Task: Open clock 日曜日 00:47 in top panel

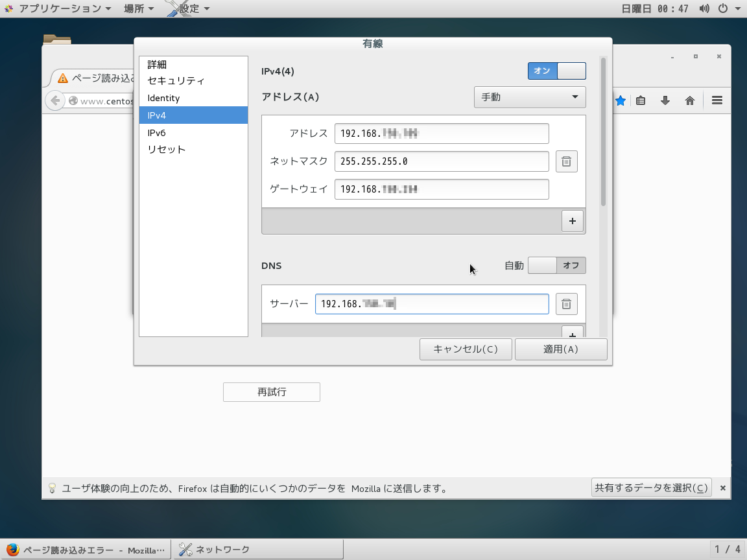Action: point(655,8)
